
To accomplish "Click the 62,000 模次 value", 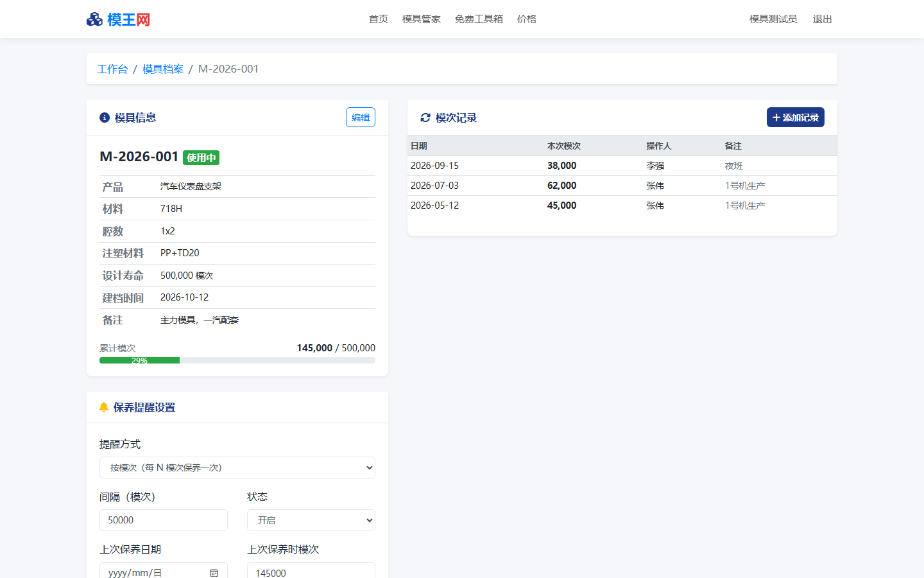I will click(561, 186).
